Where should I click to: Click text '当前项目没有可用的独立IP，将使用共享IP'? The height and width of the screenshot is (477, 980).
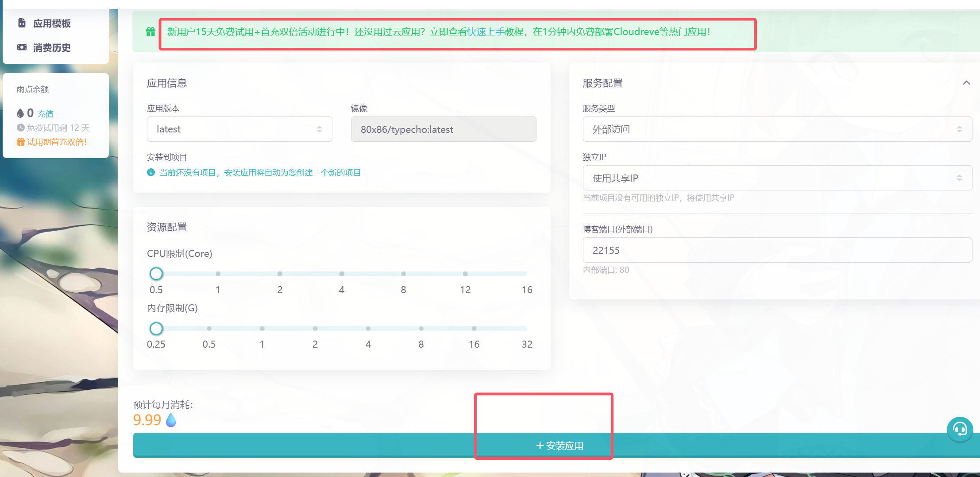point(658,198)
